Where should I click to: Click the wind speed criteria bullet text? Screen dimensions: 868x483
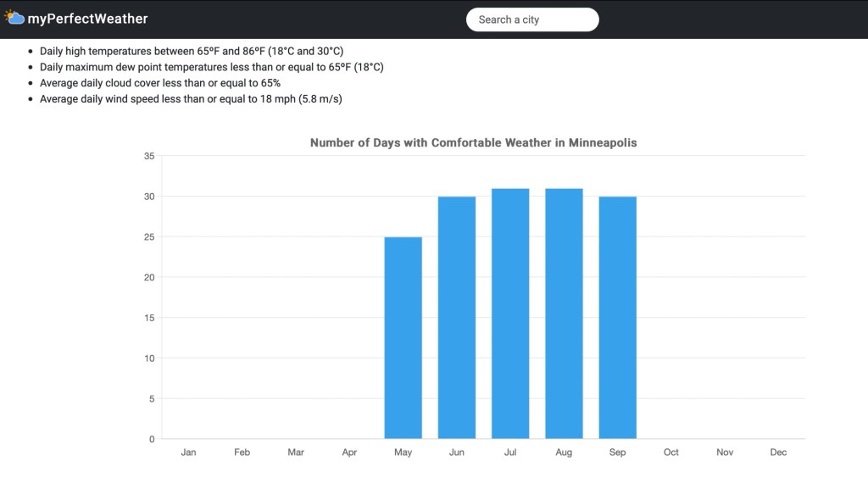(x=191, y=99)
